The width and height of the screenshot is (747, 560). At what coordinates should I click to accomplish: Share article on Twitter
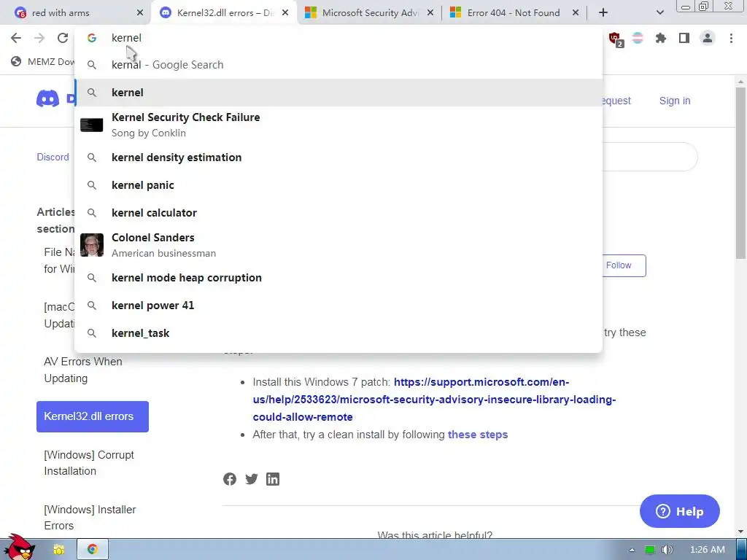(252, 479)
